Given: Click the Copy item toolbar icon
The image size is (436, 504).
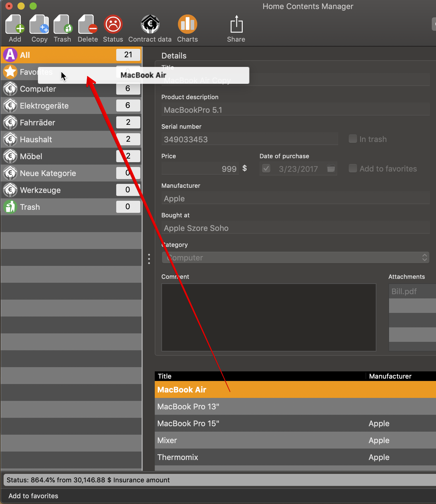Looking at the screenshot, I should tap(39, 24).
